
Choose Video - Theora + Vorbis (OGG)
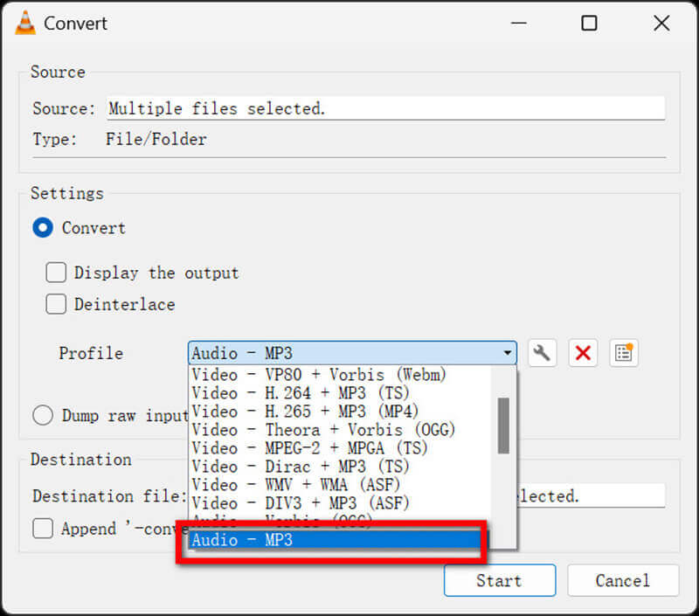340,430
